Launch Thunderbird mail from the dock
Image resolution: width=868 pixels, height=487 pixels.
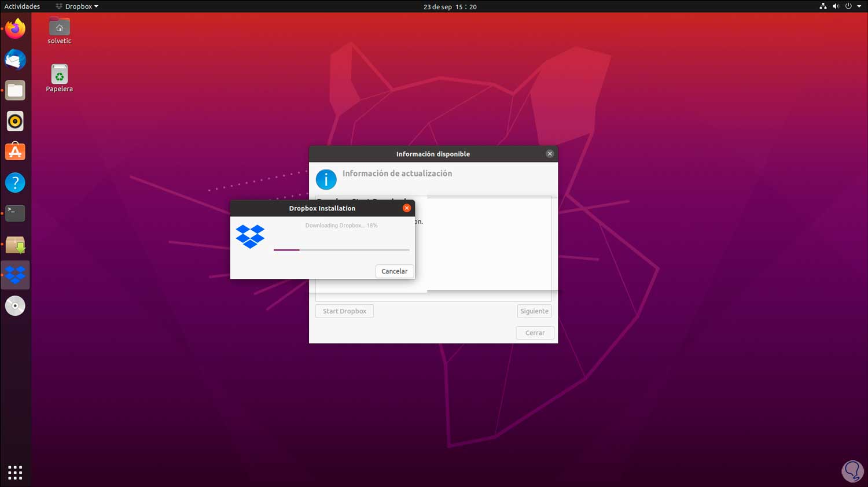(16, 60)
